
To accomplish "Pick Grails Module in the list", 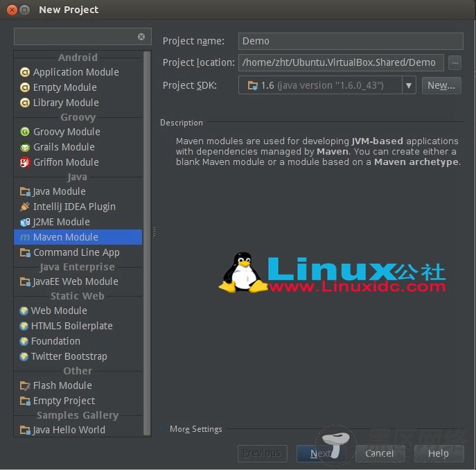I will [x=78, y=147].
